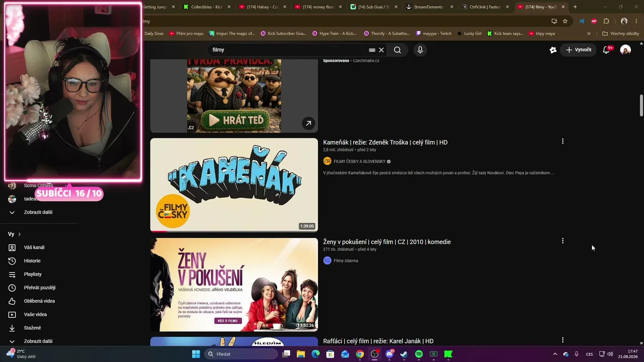The image size is (644, 362).
Task: Click the icon left of the Vytvořit button
Action: tap(553, 50)
